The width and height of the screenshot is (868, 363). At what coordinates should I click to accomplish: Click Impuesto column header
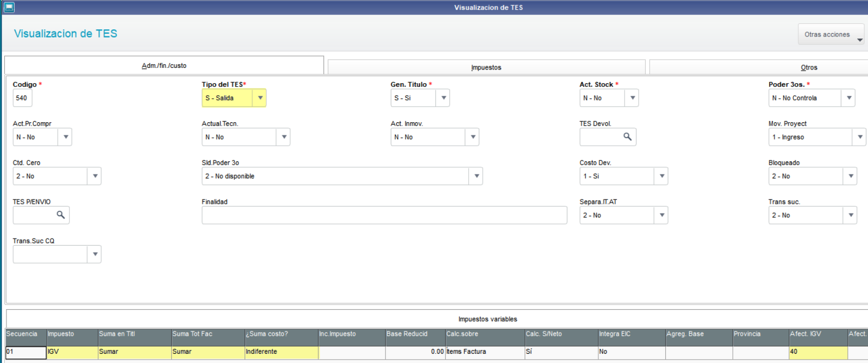72,337
